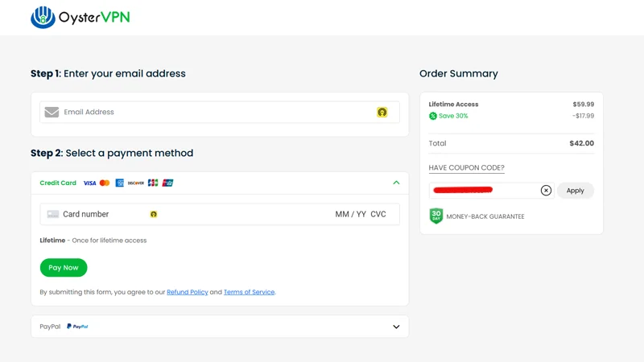644x362 pixels.
Task: Select the Credit Card payment label
Action: tap(58, 183)
